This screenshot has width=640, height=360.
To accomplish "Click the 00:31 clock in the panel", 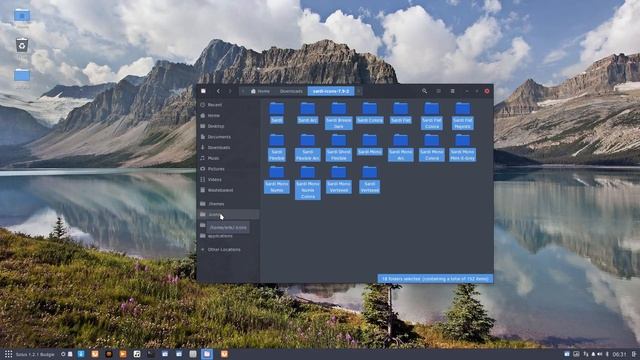I will [619, 354].
